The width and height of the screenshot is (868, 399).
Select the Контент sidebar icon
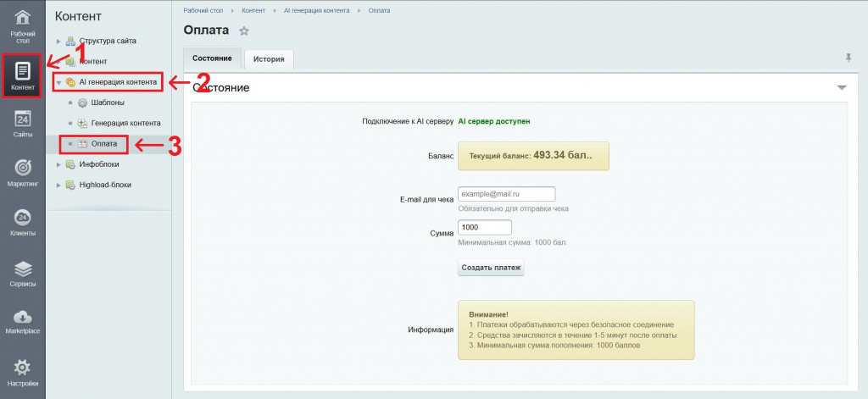(23, 76)
